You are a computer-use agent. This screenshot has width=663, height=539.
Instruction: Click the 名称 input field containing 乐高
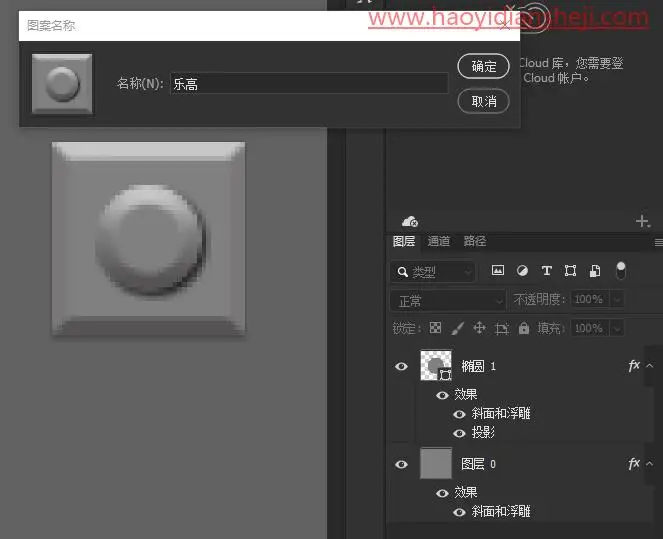[309, 84]
